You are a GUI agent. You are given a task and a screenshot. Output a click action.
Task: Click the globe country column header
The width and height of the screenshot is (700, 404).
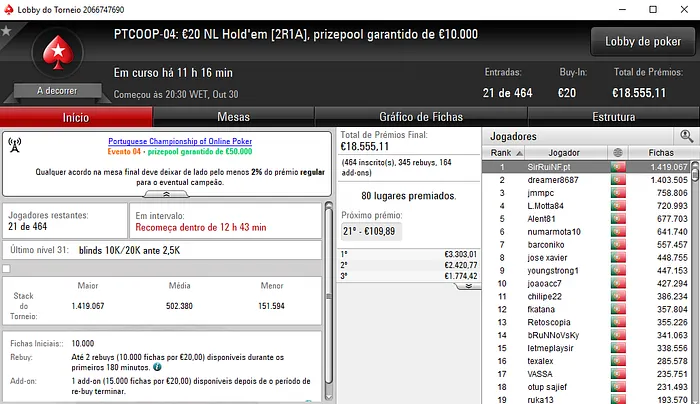[618, 153]
